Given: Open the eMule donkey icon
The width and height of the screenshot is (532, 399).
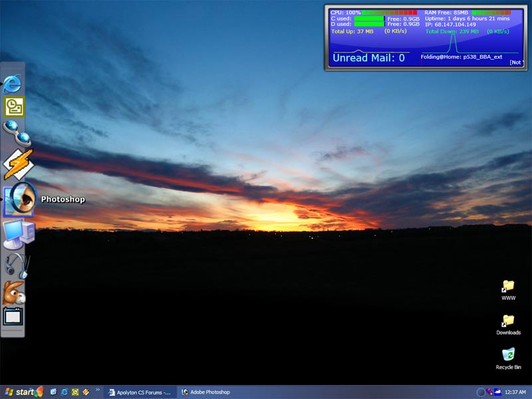Looking at the screenshot, I should coord(13,292).
